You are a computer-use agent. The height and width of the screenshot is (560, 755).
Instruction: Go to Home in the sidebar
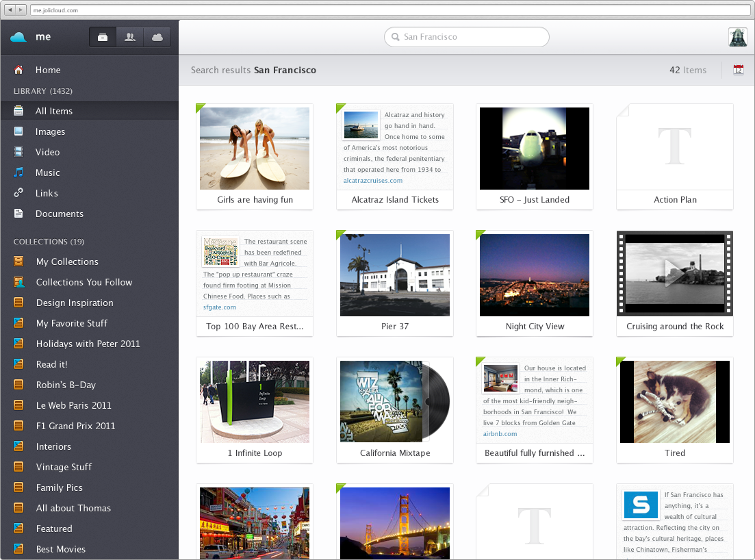click(48, 70)
